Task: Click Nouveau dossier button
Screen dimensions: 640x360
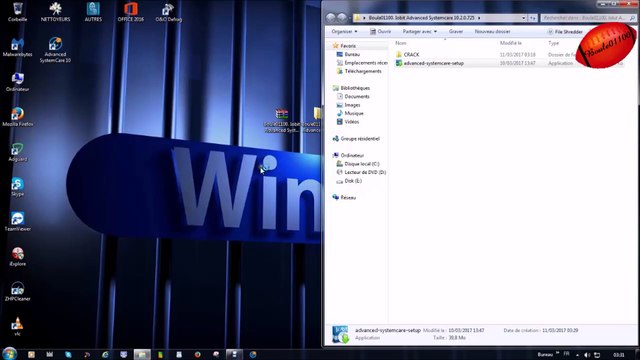Action: tap(492, 31)
